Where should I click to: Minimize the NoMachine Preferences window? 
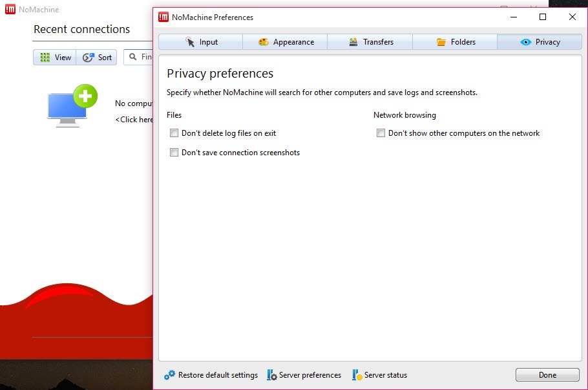tap(514, 17)
